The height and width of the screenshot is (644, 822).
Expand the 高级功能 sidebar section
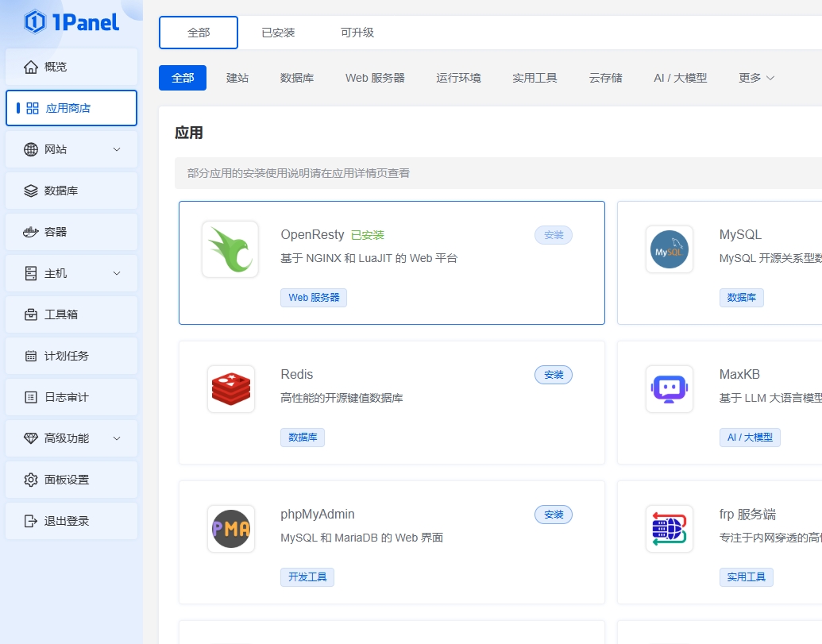[x=71, y=438]
